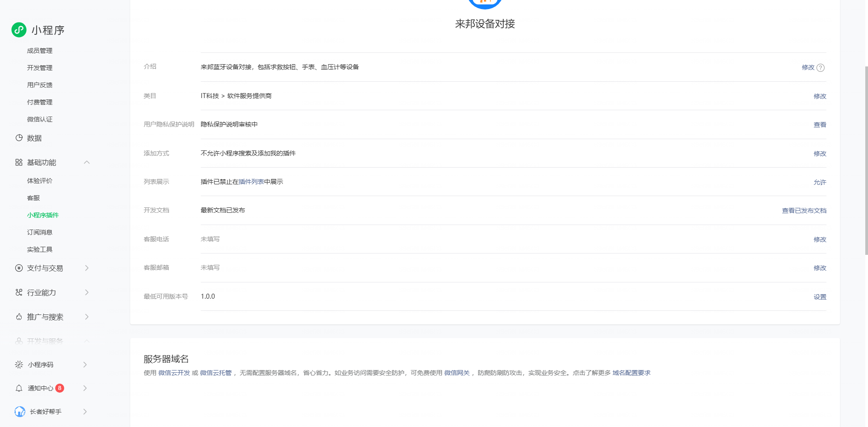Click 设置 for 最低可用版本号
The width and height of the screenshot is (868, 427).
click(820, 297)
